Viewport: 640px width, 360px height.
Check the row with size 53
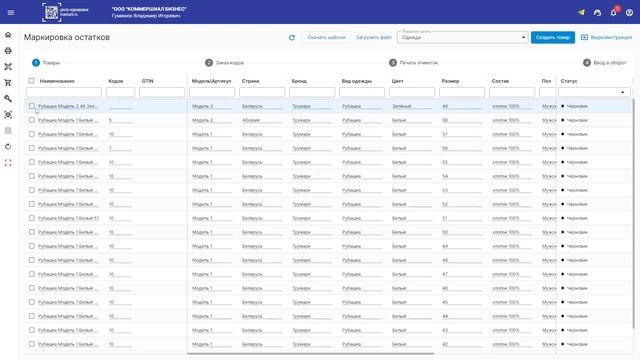click(31, 190)
